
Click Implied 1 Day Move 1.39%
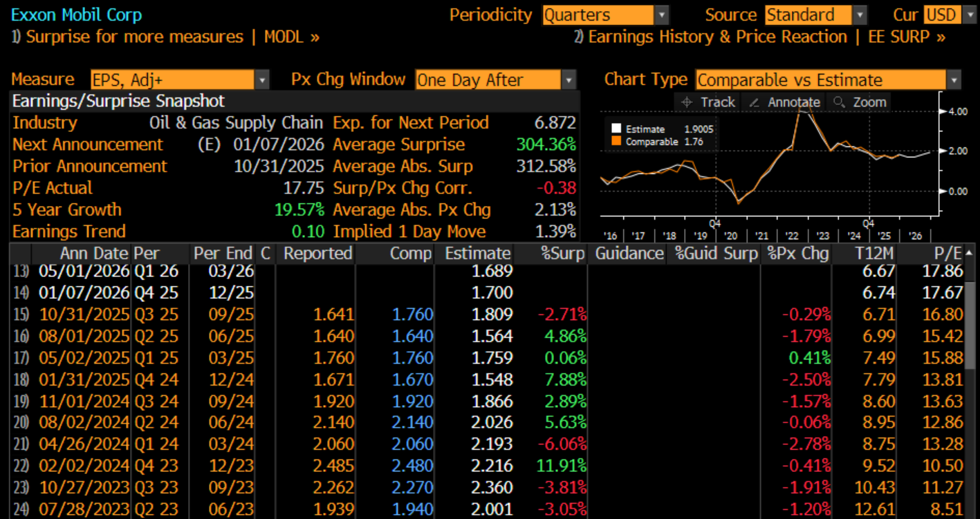555,232
